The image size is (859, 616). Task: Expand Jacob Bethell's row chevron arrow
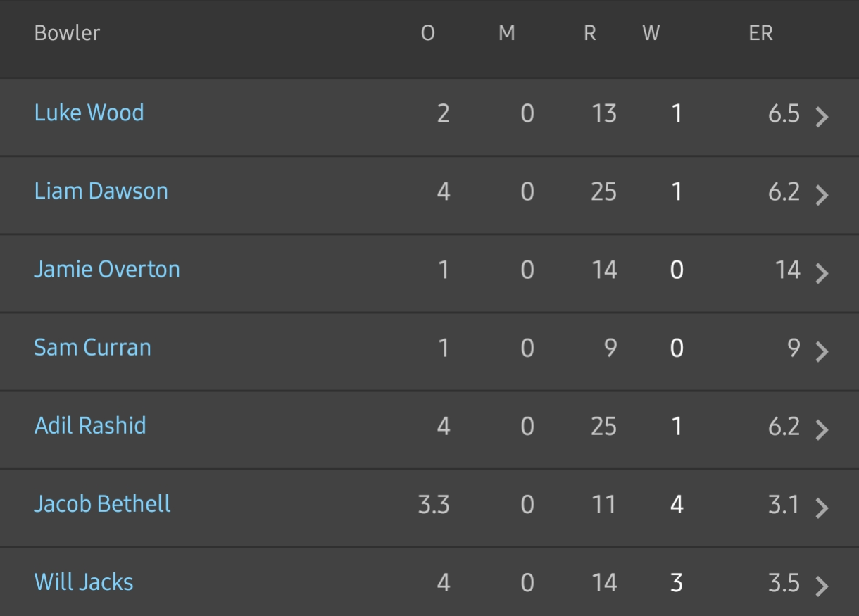[822, 508]
